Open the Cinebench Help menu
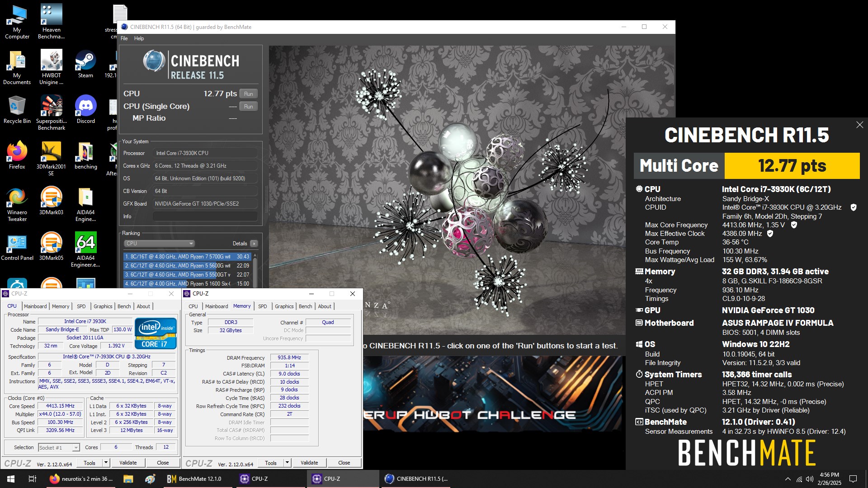This screenshot has height=488, width=868. (x=139, y=38)
